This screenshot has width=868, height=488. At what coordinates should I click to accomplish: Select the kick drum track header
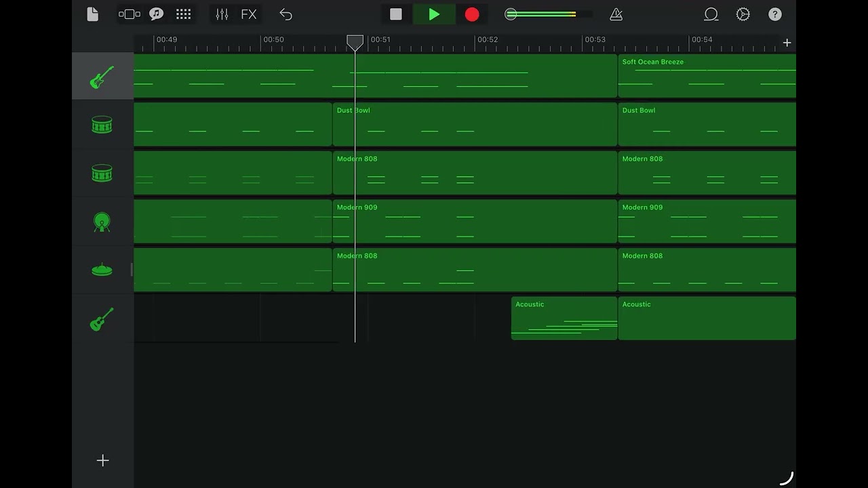pyautogui.click(x=102, y=222)
